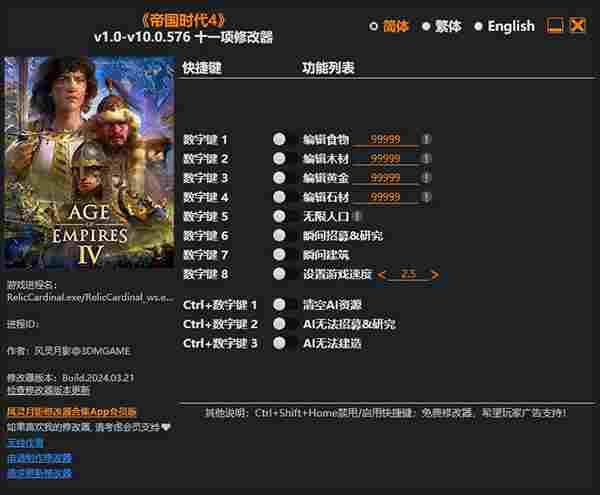Toggle the 编辑木材 cheat switch
Screen dimensions: 600x495
click(x=285, y=158)
